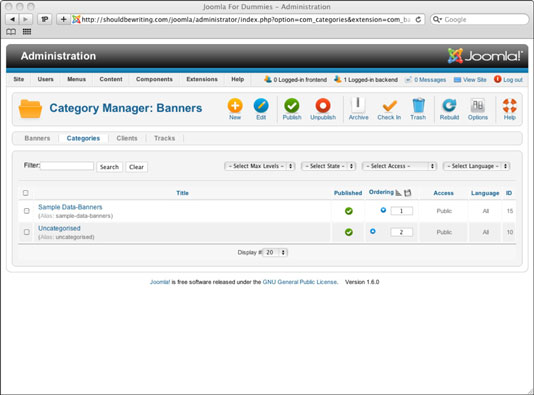Viewport: 534px width, 395px height.
Task: Open the Content menu
Action: (x=111, y=79)
